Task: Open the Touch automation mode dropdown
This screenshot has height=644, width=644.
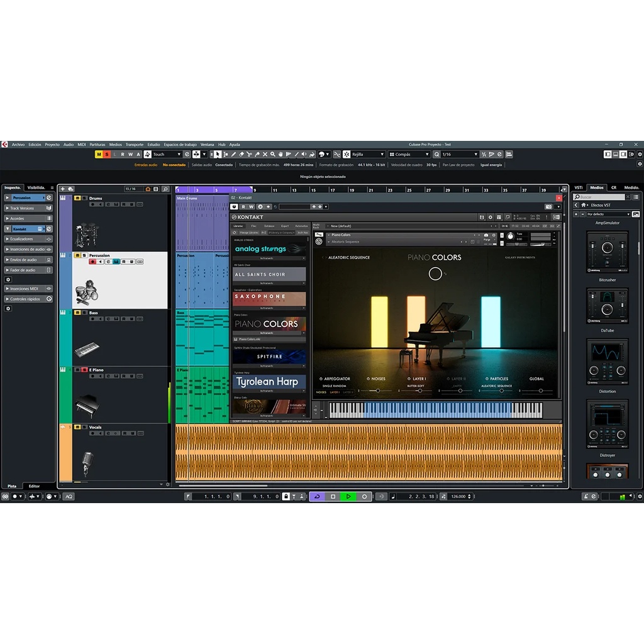Action: [167, 154]
